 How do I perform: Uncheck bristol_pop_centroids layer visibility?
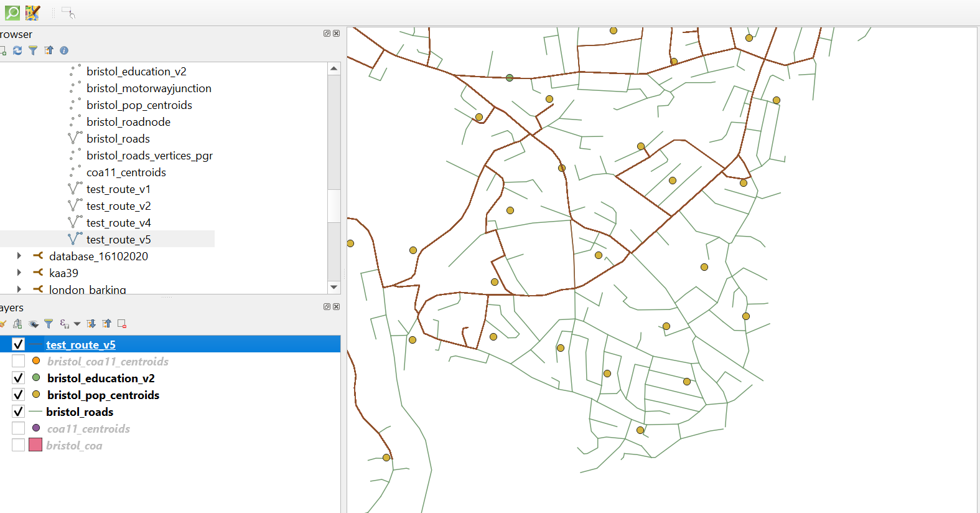18,395
